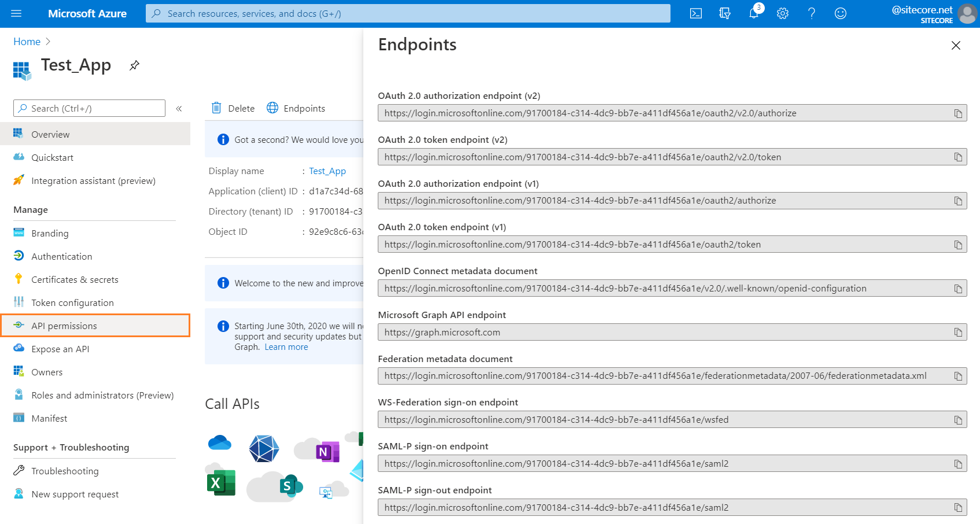Copy the OAuth 2.0 authorization endpoint (v1)
Viewport: 980px width, 524px height.
pos(958,201)
